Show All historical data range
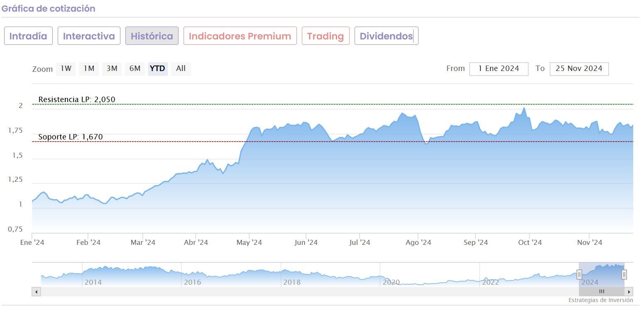This screenshot has width=644, height=310. (181, 68)
